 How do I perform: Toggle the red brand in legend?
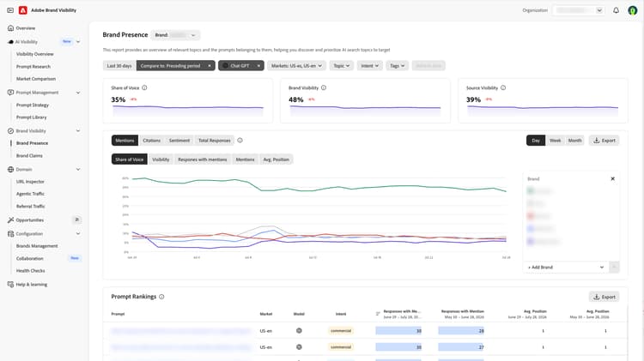coord(531,216)
